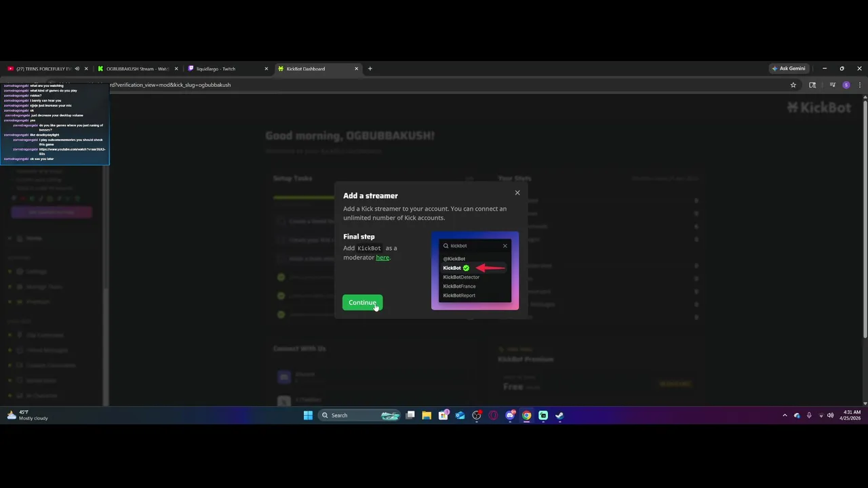Open the Chrome profile avatar
The height and width of the screenshot is (488, 868).
click(846, 85)
